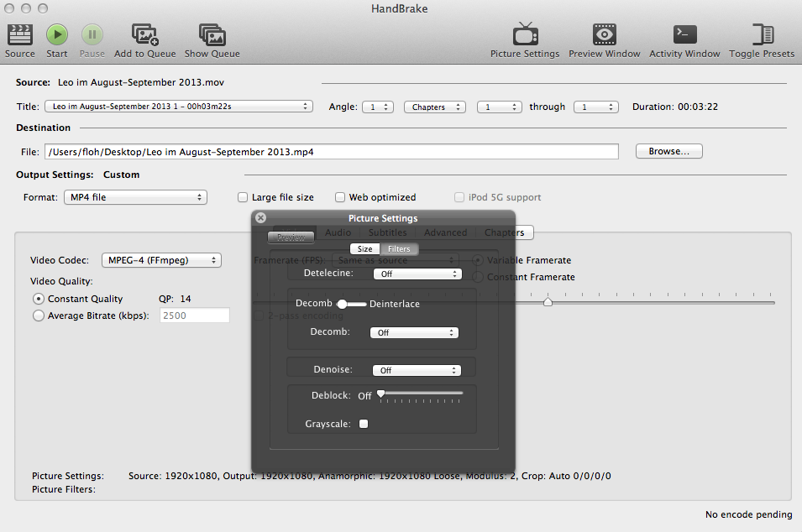
Task: Switch to the Audio tab
Action: click(338, 232)
